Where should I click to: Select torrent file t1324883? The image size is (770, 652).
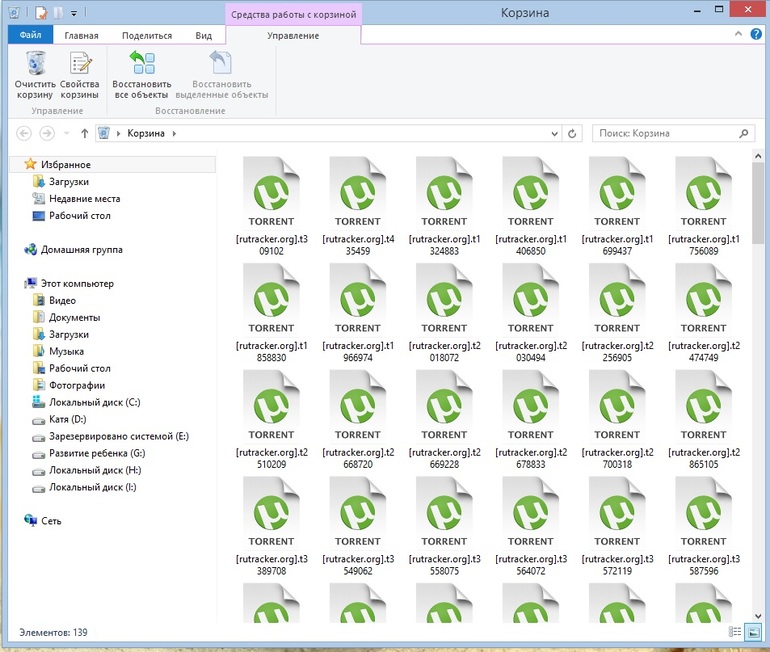444,206
